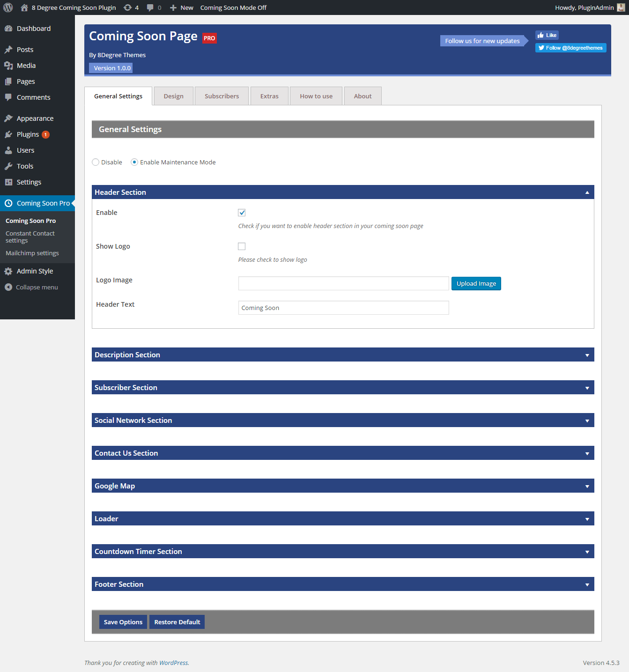The image size is (629, 672).
Task: Click the Users person icon
Action: coord(8,150)
